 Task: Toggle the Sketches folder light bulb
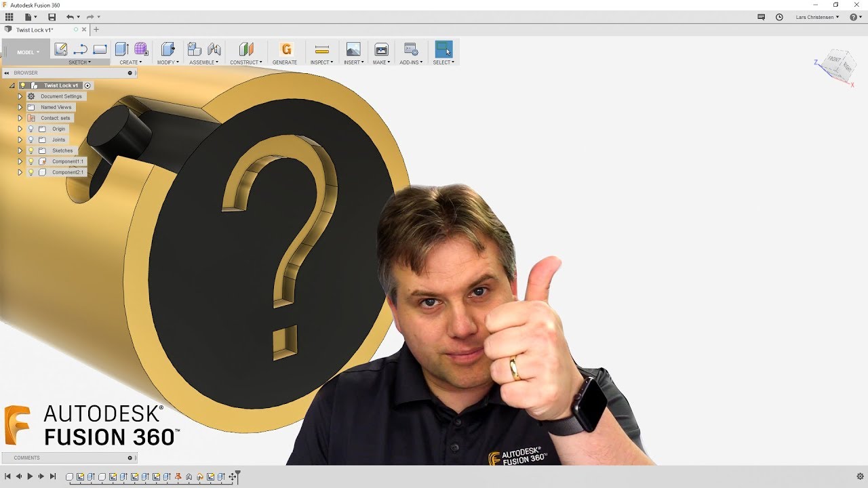31,150
